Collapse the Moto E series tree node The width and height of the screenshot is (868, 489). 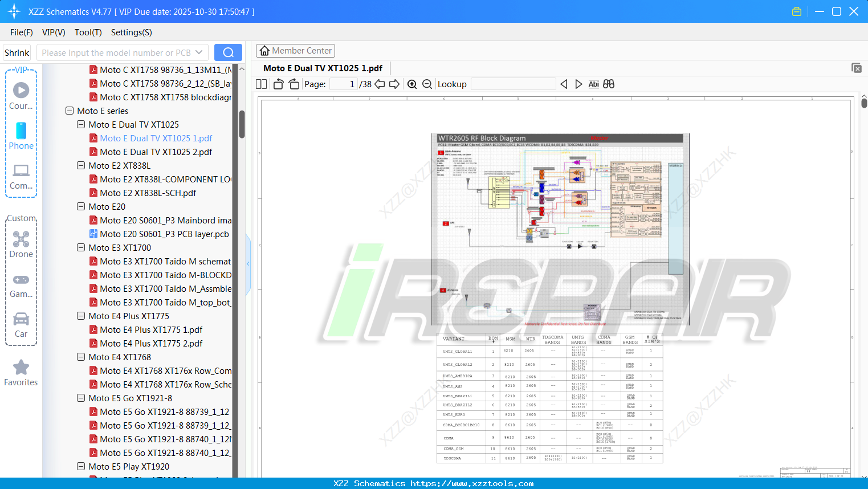tap(70, 111)
